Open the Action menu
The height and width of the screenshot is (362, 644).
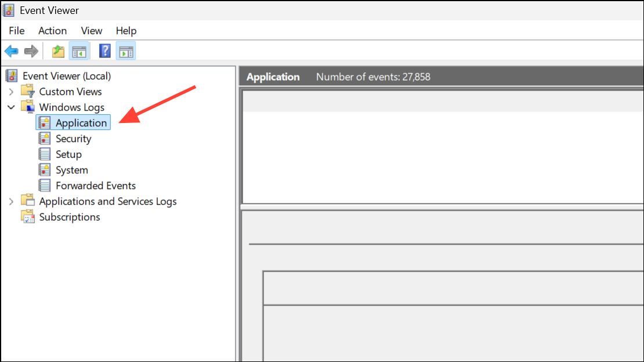click(x=53, y=31)
